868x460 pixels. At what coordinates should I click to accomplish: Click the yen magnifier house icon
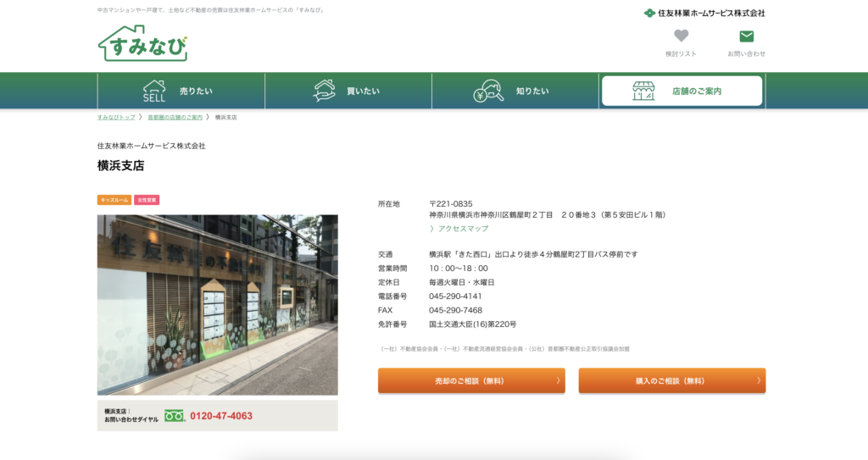[x=488, y=91]
